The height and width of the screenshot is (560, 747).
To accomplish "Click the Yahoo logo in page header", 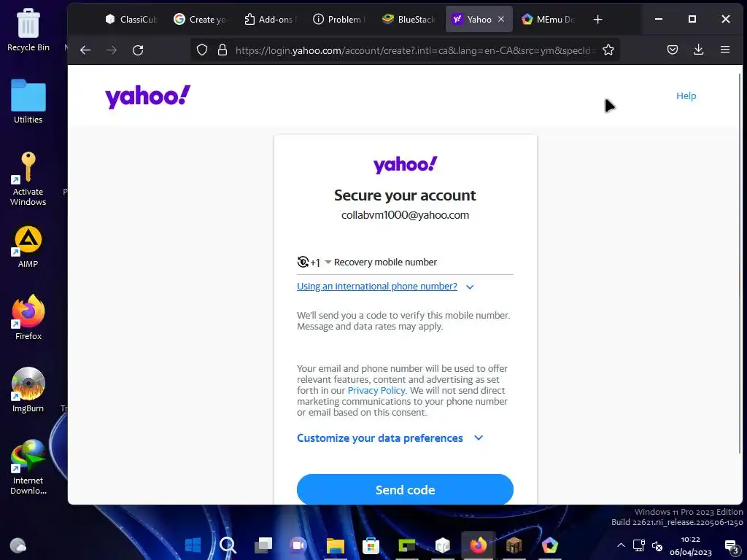I will [x=147, y=97].
